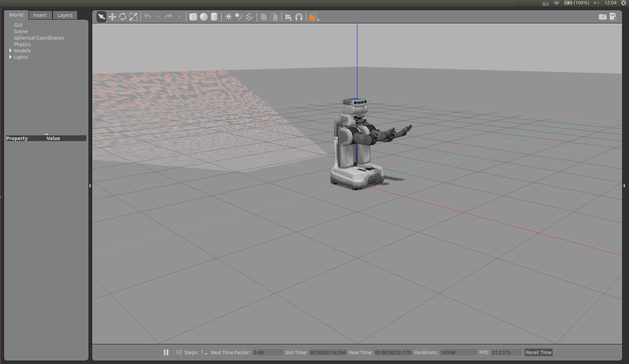Step the simulation forward once
Image resolution: width=629 pixels, height=364 pixels.
(x=179, y=352)
